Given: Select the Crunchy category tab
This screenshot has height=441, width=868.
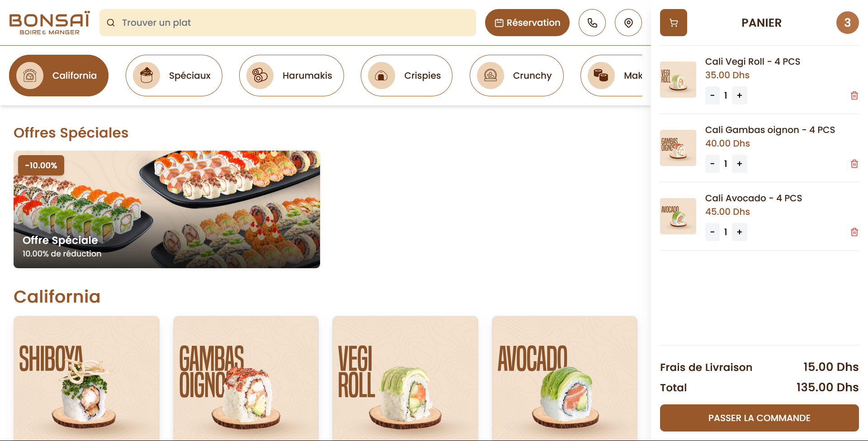Looking at the screenshot, I should pos(517,76).
